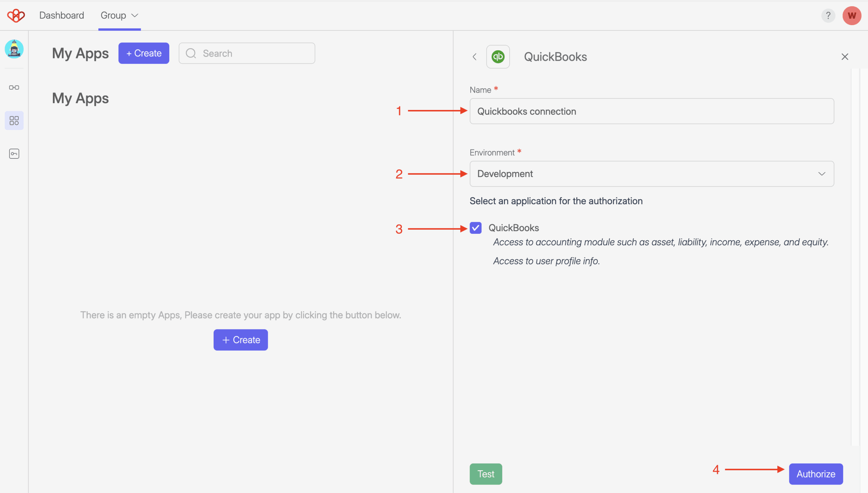Image resolution: width=868 pixels, height=493 pixels.
Task: Go back with the left chevron in panel
Action: [475, 57]
